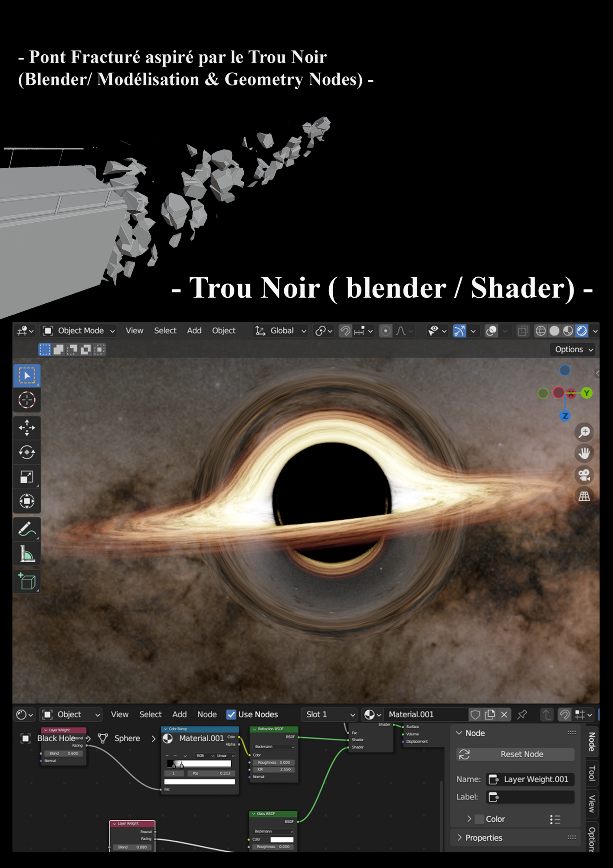
Task: Click the new material duplicate icon
Action: (490, 714)
